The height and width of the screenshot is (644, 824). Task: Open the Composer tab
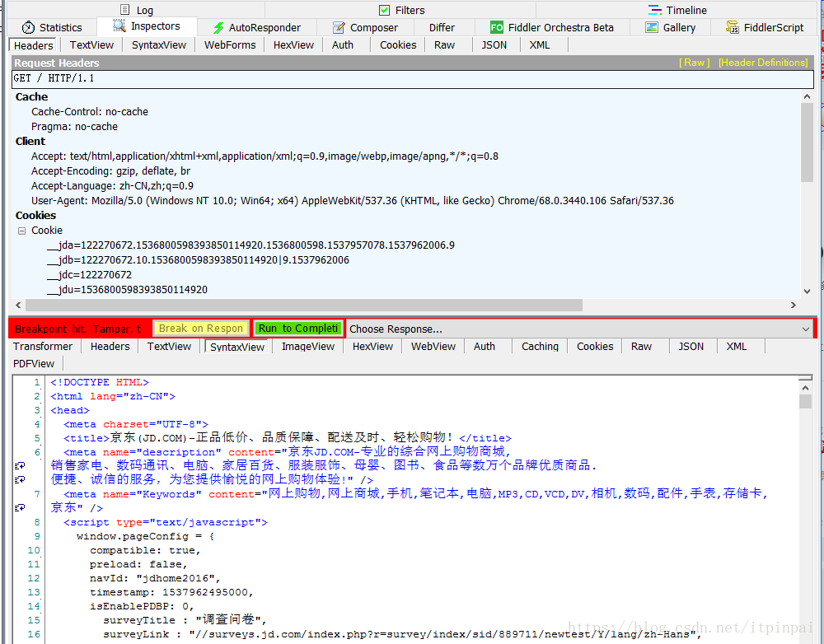[x=366, y=27]
